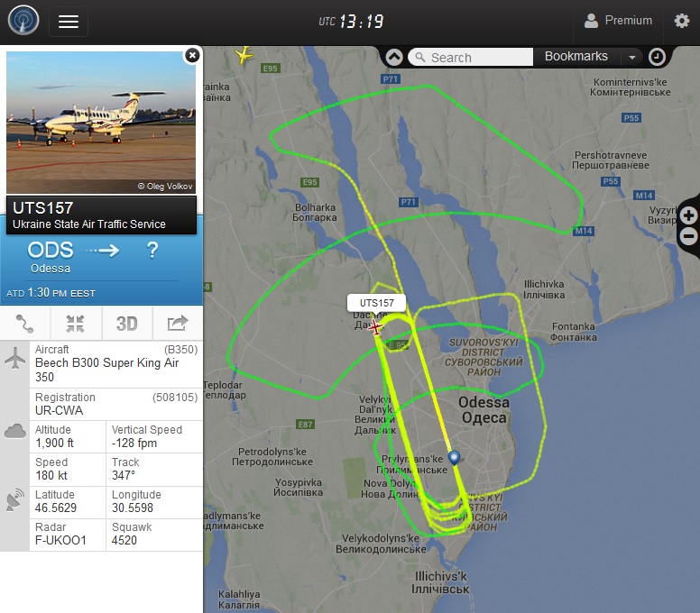Collapse the search bar with up-arrow icon
This screenshot has height=613, width=700.
click(394, 57)
